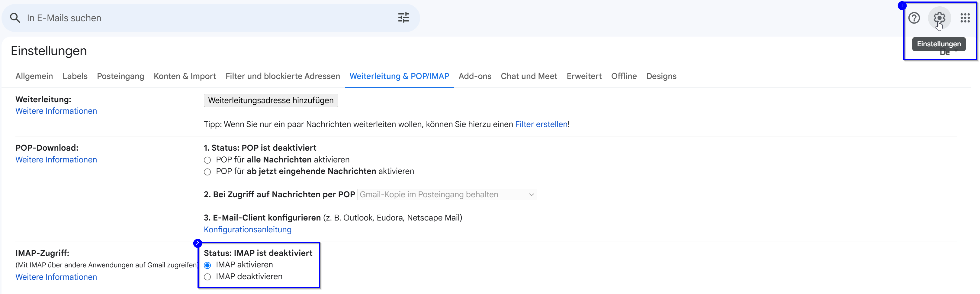Open the Filter erstellen link
The image size is (980, 294).
click(541, 125)
